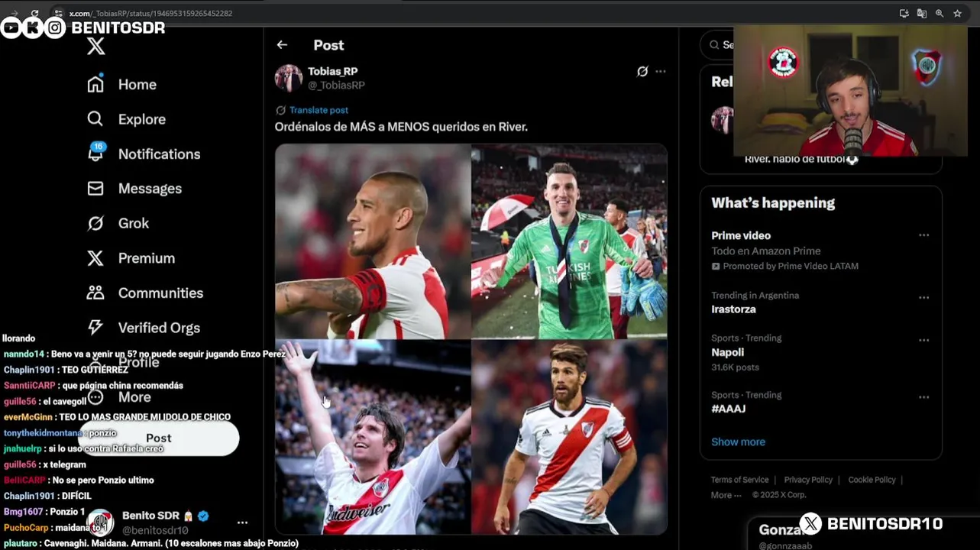Open the #AAAJ trending topic
The width and height of the screenshot is (980, 550).
[x=728, y=409]
